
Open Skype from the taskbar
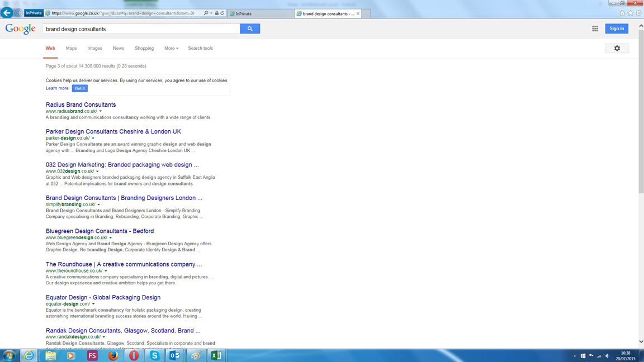click(x=154, y=355)
